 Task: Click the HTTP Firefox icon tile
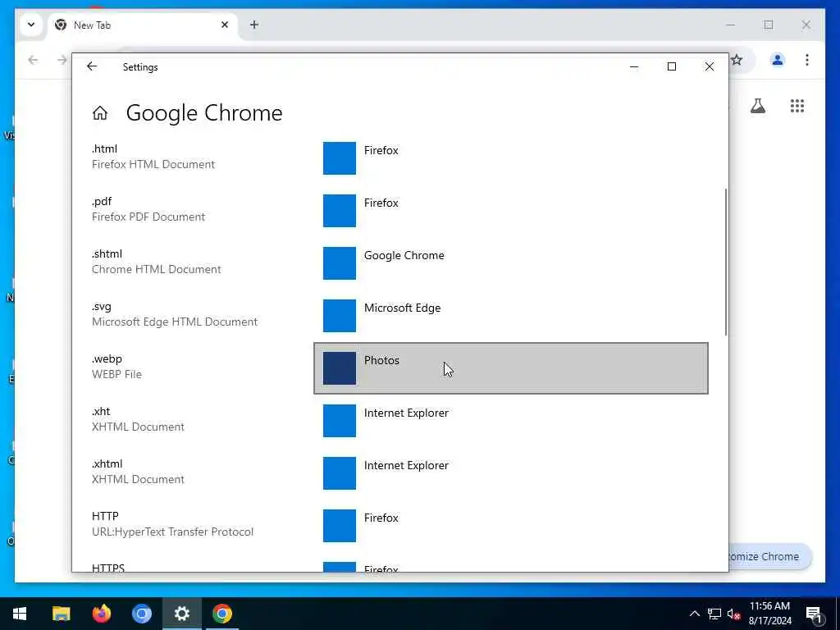point(339,526)
